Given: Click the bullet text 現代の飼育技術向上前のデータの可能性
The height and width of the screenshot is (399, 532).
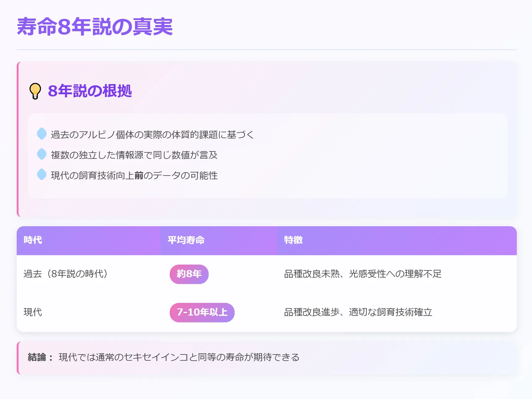Looking at the screenshot, I should point(134,176).
